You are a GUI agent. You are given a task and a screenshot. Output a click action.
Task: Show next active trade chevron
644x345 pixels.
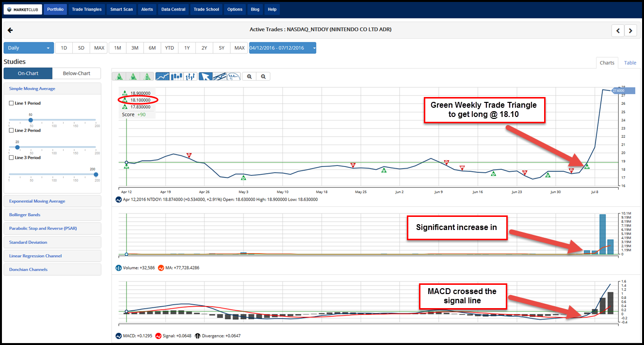click(630, 31)
